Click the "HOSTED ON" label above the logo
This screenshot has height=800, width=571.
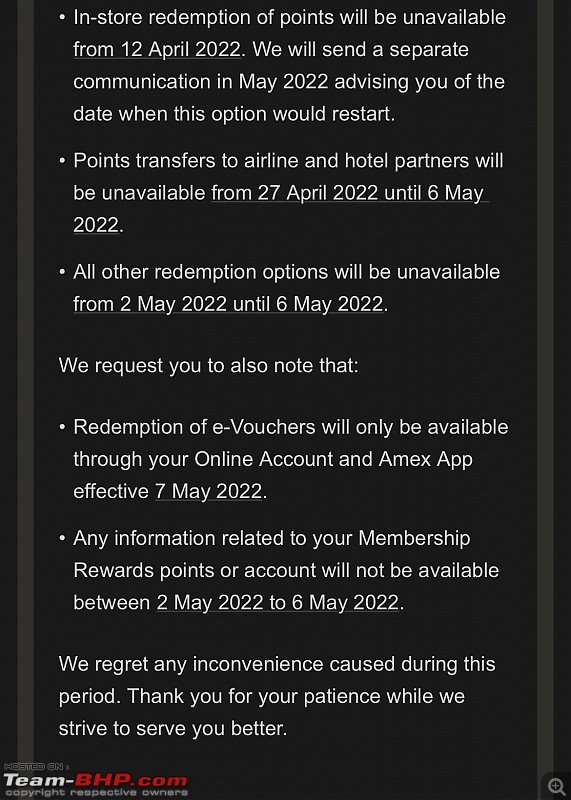[36, 767]
